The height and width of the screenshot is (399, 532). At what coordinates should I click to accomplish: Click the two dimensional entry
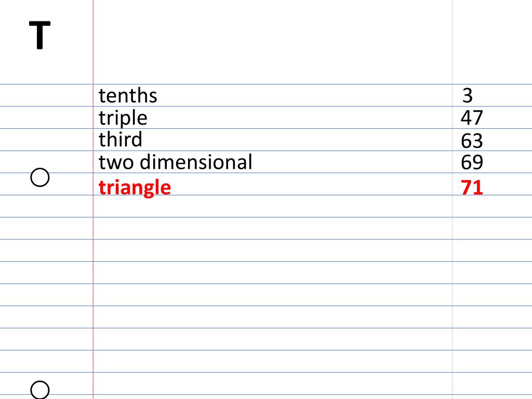176,162
